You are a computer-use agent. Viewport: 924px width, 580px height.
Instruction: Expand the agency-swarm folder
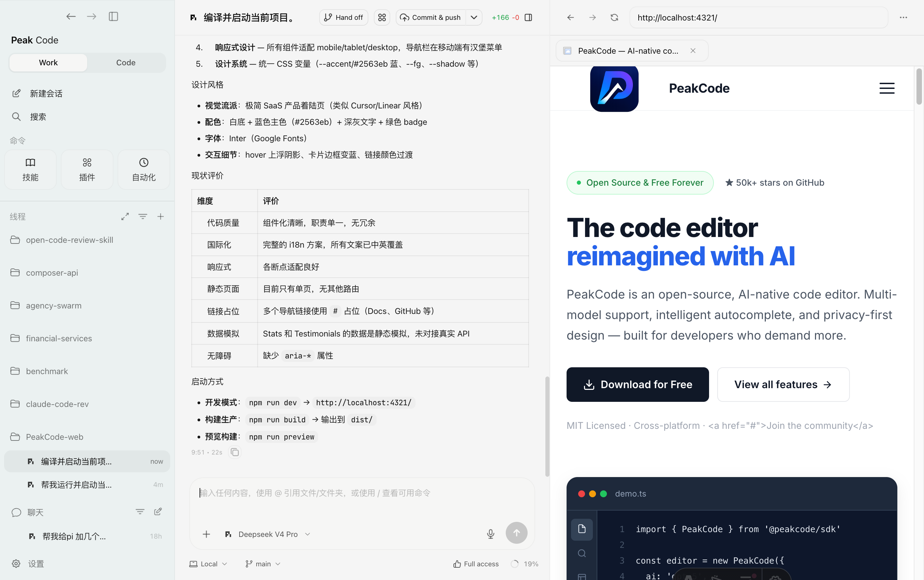point(87,306)
